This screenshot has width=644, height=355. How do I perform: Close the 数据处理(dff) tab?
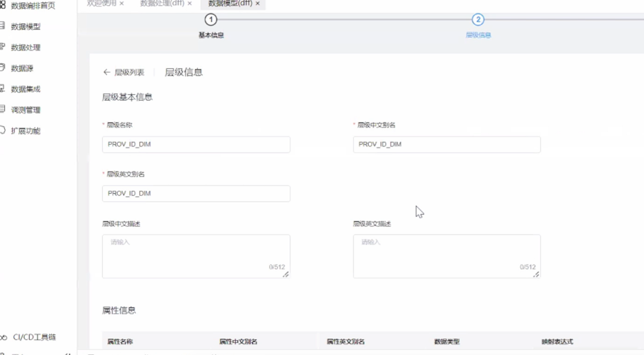[x=190, y=3]
